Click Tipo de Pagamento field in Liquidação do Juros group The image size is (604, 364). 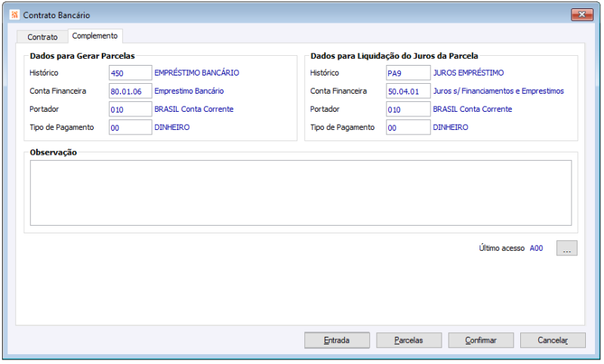point(408,128)
